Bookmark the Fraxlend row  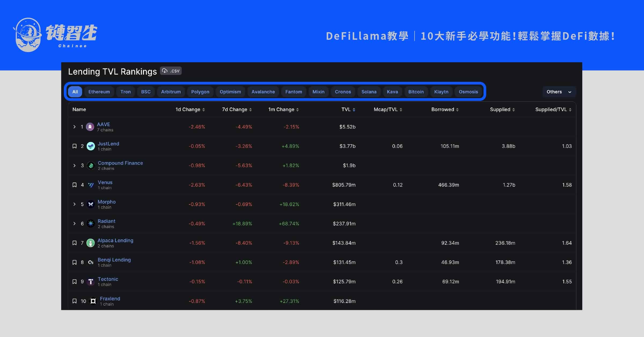click(x=74, y=301)
